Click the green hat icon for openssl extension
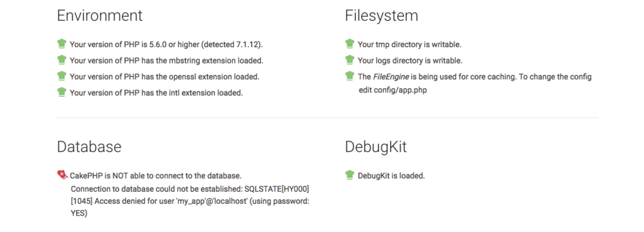 tap(62, 75)
